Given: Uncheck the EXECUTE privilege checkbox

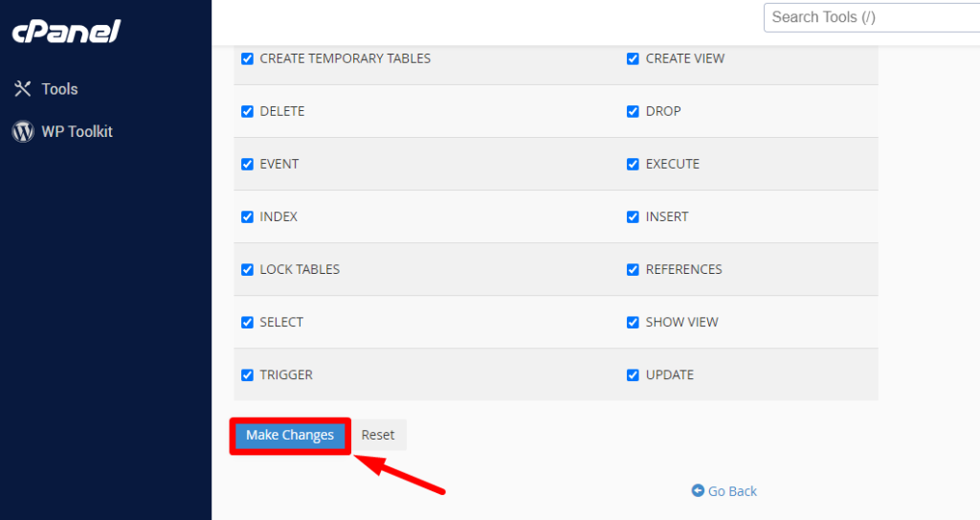Looking at the screenshot, I should click(633, 164).
